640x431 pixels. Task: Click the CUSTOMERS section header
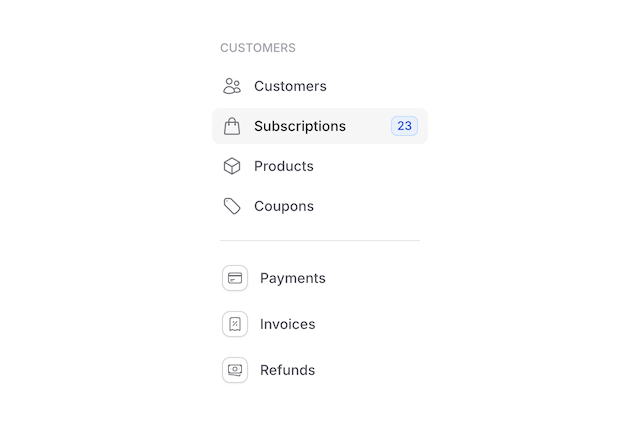click(258, 48)
